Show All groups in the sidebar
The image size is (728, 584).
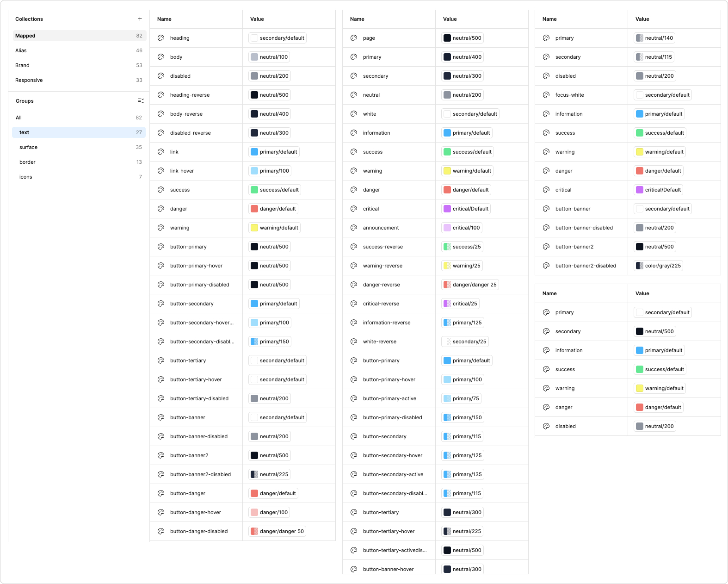tap(19, 118)
